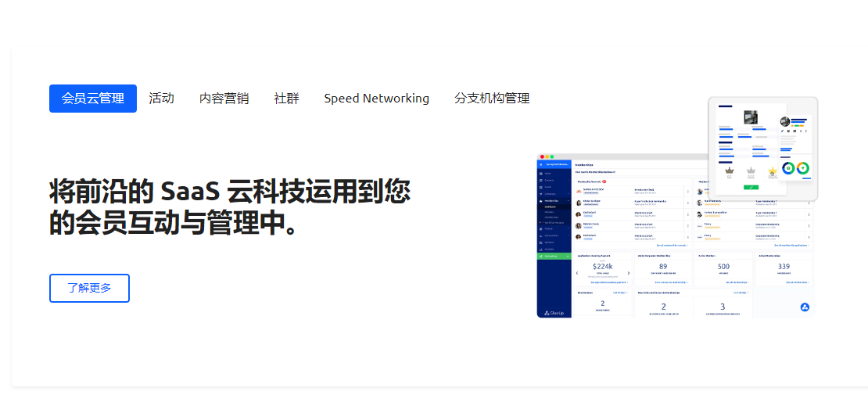Viewport: 868px width, 413px height.
Task: Click the Glue Up logo in sidebar
Action: click(x=554, y=312)
